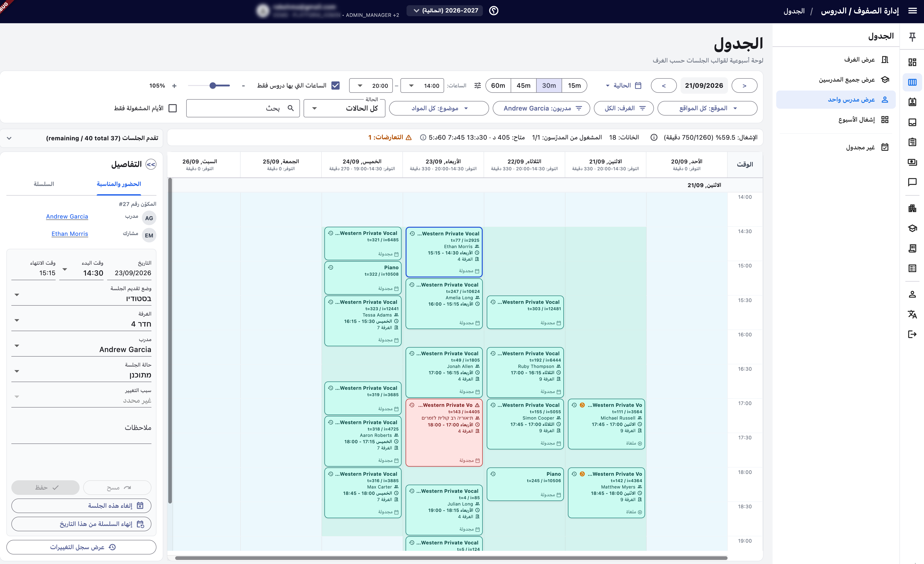Click the logout icon in the sidebar
Screen dimensions: 924x564
point(912,334)
